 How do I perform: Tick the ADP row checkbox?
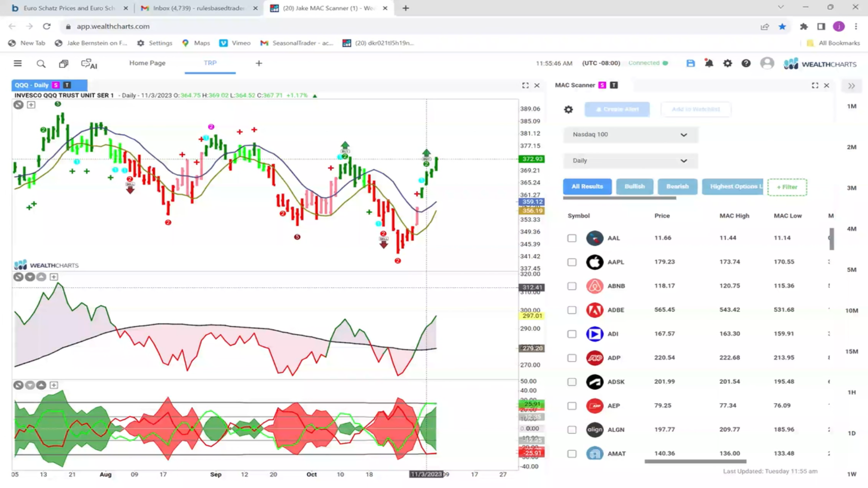572,358
